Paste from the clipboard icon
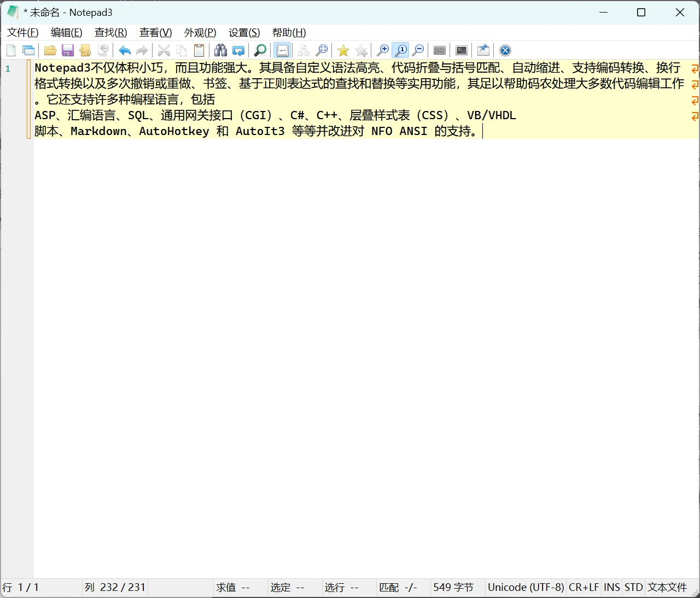This screenshot has width=700, height=598. (x=199, y=51)
